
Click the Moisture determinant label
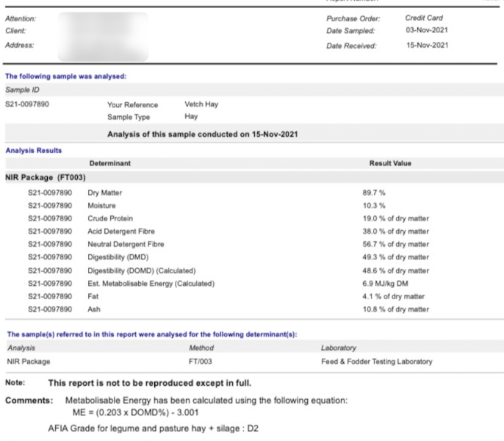[x=101, y=206]
